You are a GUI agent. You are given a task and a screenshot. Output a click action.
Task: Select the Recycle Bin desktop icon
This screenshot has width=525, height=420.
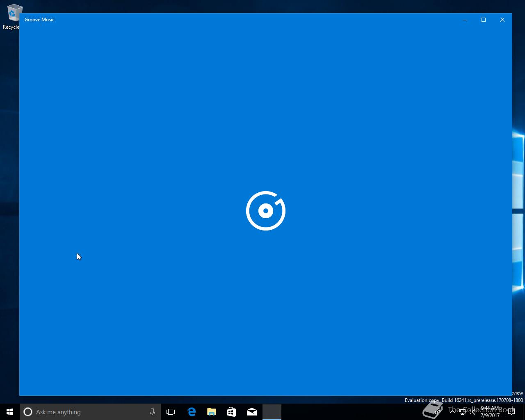coord(12,16)
